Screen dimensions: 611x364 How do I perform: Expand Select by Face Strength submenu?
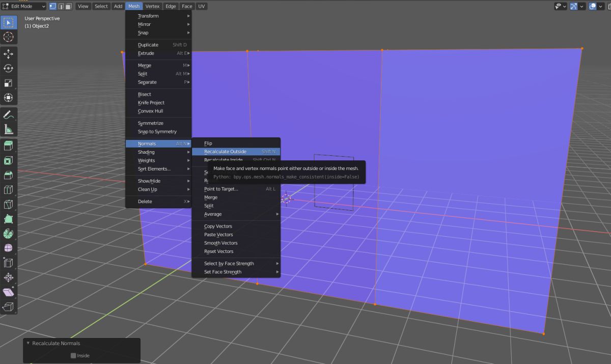236,263
